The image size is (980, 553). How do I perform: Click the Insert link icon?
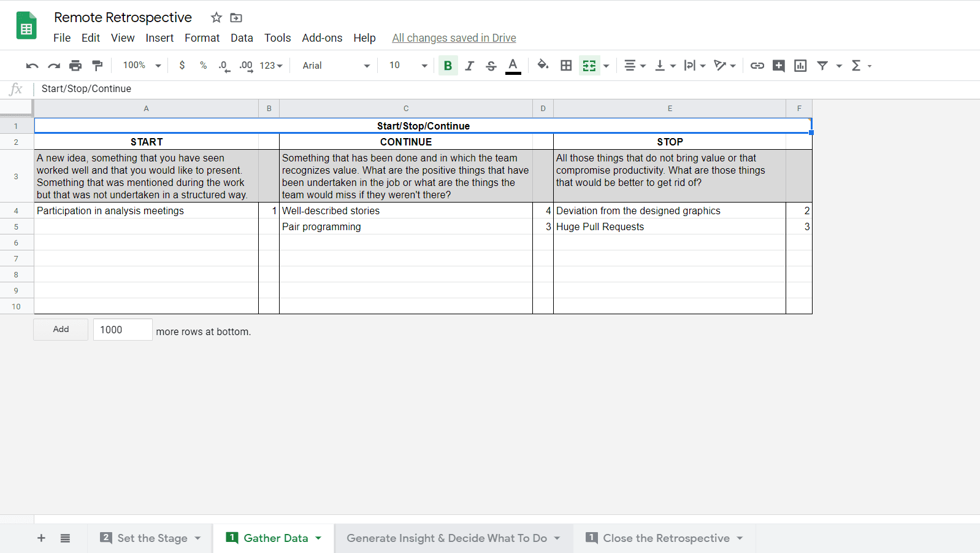[x=757, y=66]
